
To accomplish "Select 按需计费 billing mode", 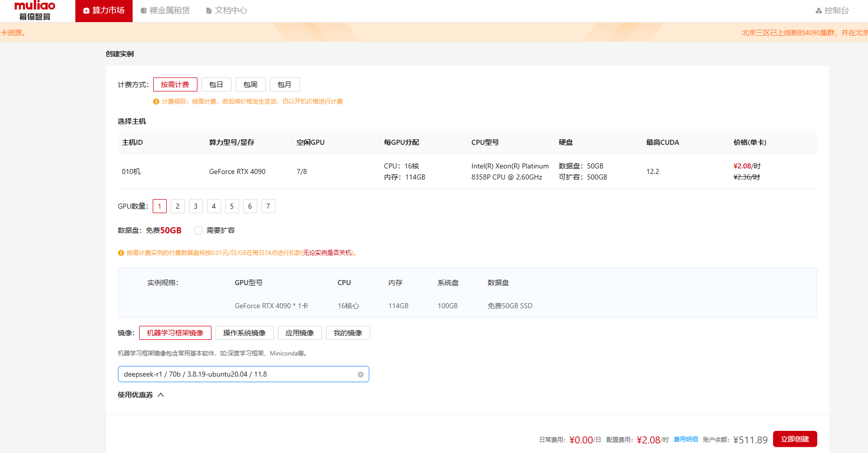I will 175,84.
